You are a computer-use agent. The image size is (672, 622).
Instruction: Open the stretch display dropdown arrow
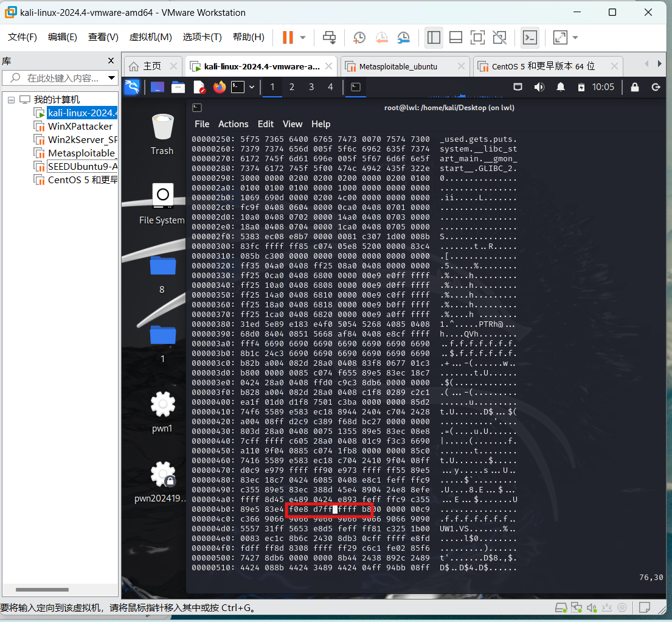(x=575, y=37)
